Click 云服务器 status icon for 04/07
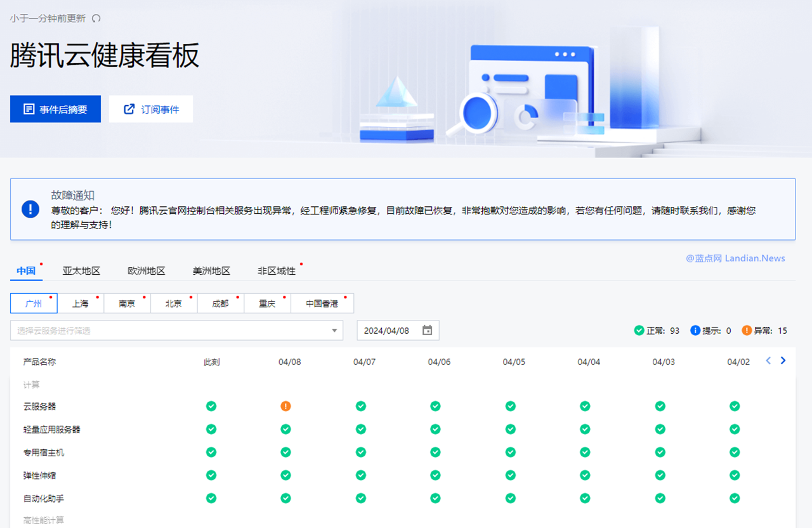The height and width of the screenshot is (528, 812). 360,406
